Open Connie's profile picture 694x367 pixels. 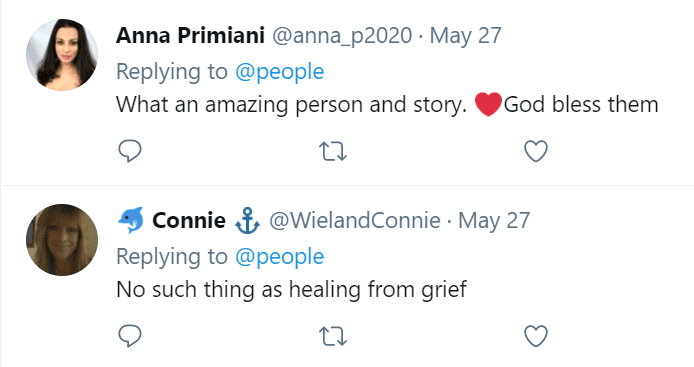pyautogui.click(x=62, y=240)
